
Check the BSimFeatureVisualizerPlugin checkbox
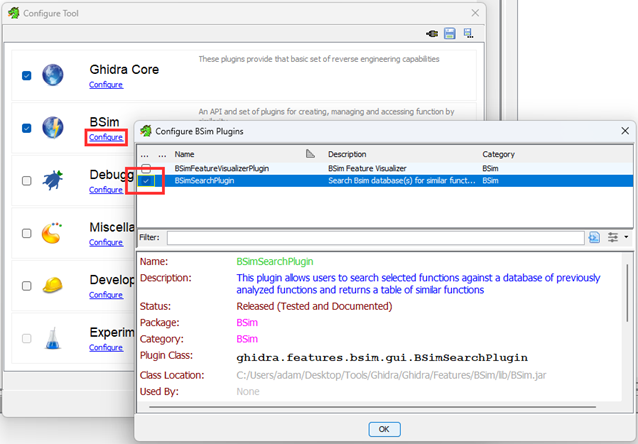coord(146,169)
